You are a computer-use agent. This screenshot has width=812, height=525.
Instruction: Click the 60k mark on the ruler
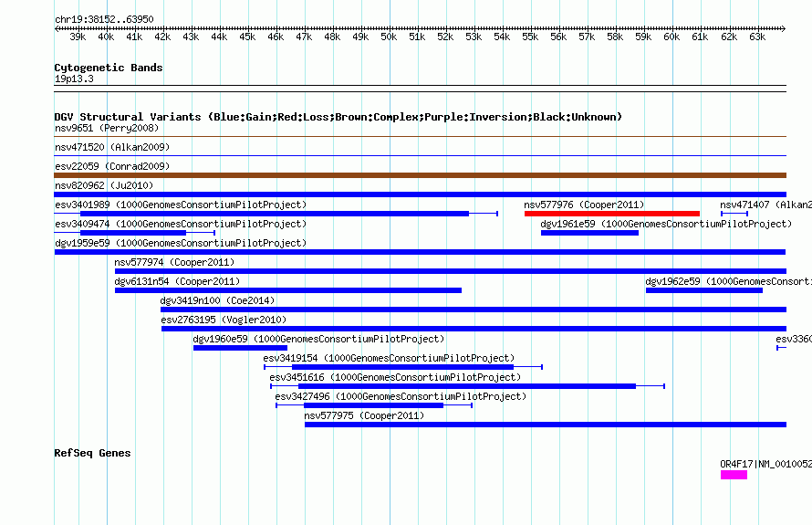[671, 37]
